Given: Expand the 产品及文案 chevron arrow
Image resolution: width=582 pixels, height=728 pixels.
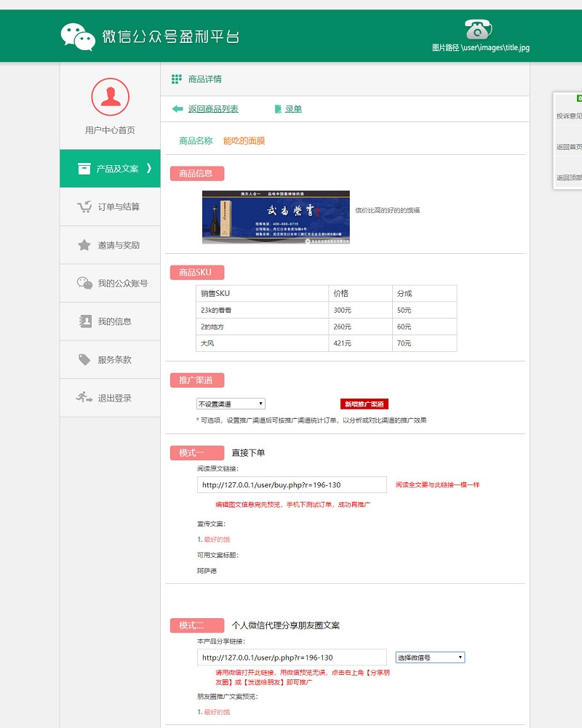Looking at the screenshot, I should point(149,169).
